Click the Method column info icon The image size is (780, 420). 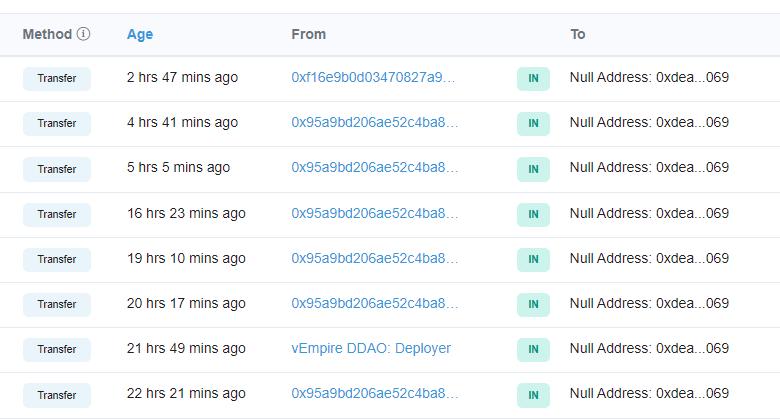tap(83, 34)
